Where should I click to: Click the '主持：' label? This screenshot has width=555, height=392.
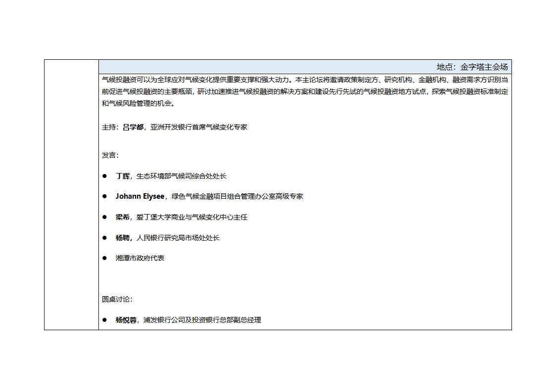click(x=110, y=127)
